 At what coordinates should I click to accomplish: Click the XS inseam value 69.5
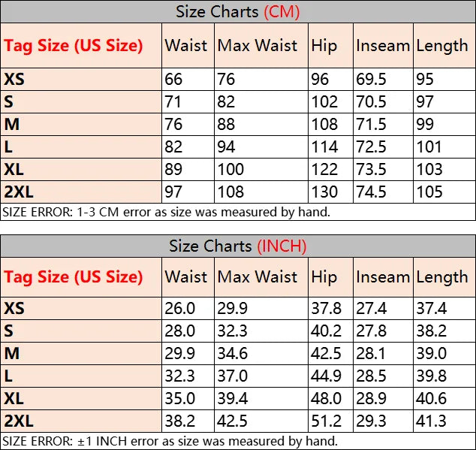[x=371, y=79]
